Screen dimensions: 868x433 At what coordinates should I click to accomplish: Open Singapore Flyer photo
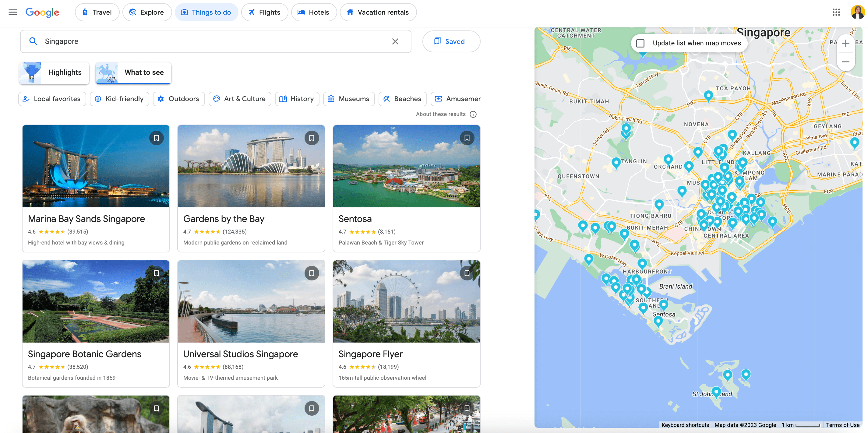point(406,301)
